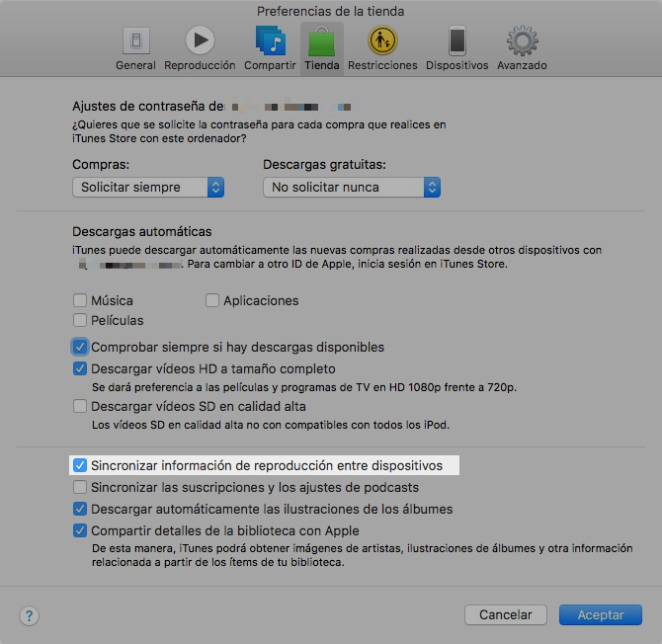Check 'Sincronizar las suscripciones y los ajustes de podcasts'
The height and width of the screenshot is (644, 662).
(80, 487)
